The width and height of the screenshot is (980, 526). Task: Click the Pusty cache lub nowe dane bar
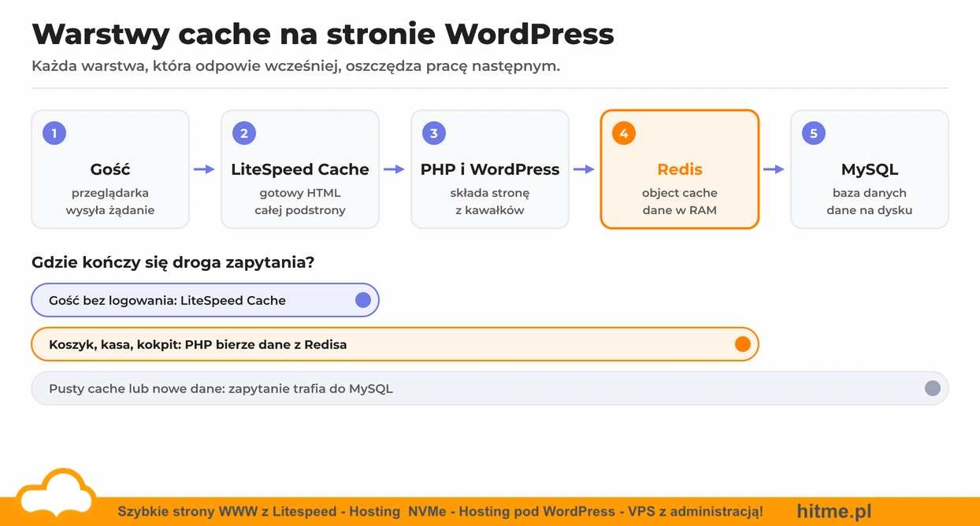click(x=490, y=388)
